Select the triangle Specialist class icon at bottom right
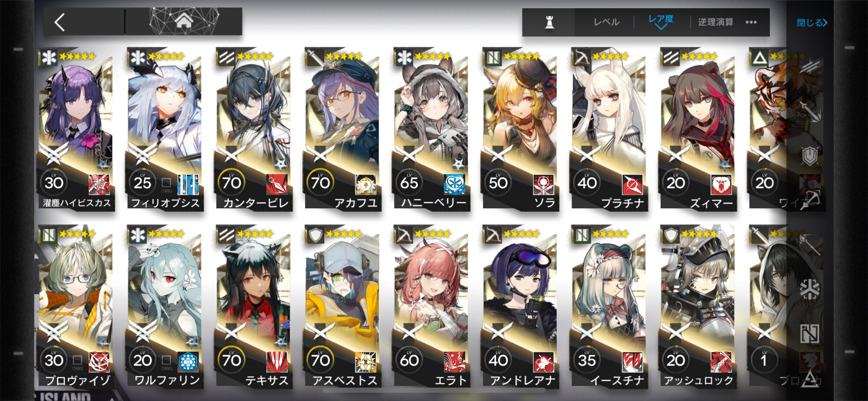Viewport: 868px width, 401px height. coord(809,379)
